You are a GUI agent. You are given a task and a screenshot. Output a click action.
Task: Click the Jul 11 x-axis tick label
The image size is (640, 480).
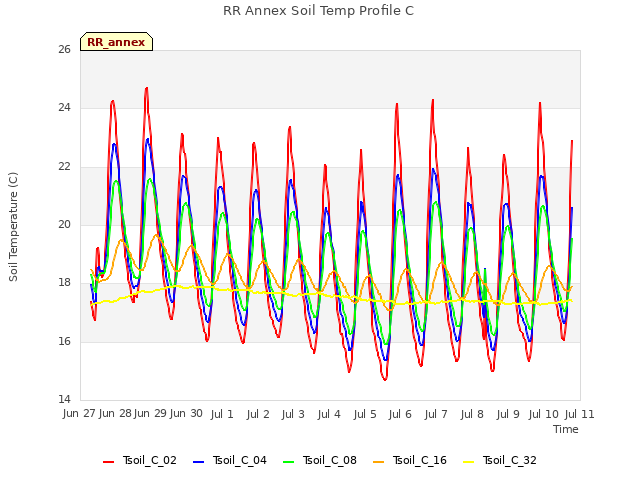[580, 414]
